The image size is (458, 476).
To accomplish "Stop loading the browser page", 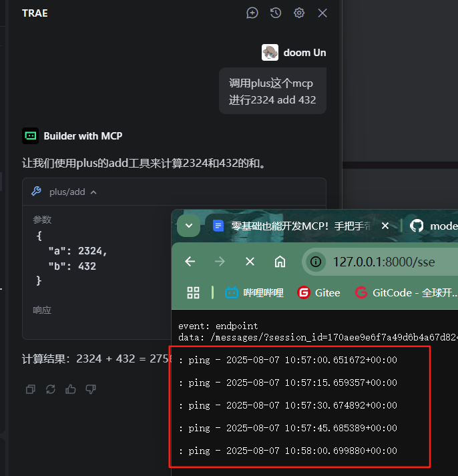I will coord(250,262).
